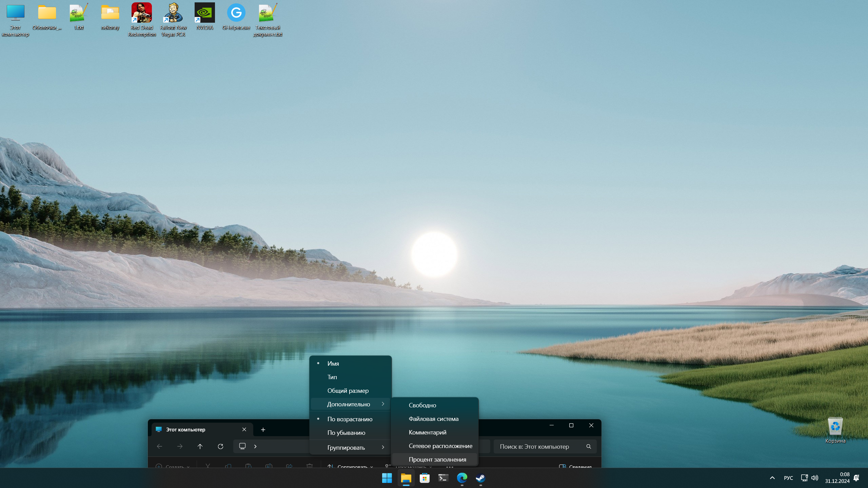Expand the Группировать submenu

click(x=351, y=447)
